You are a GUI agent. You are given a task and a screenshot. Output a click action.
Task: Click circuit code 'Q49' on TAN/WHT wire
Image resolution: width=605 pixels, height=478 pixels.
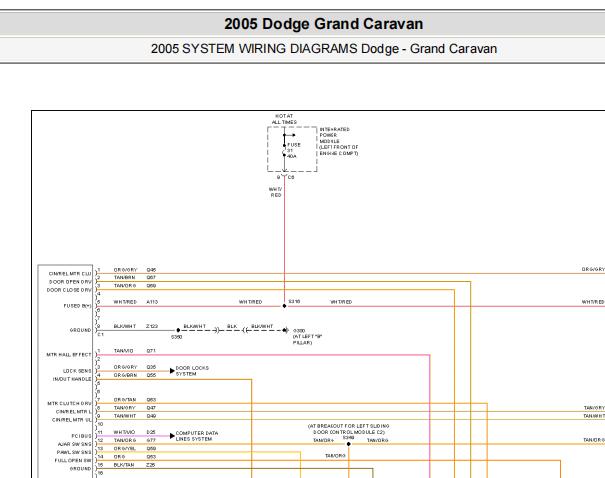[151, 416]
